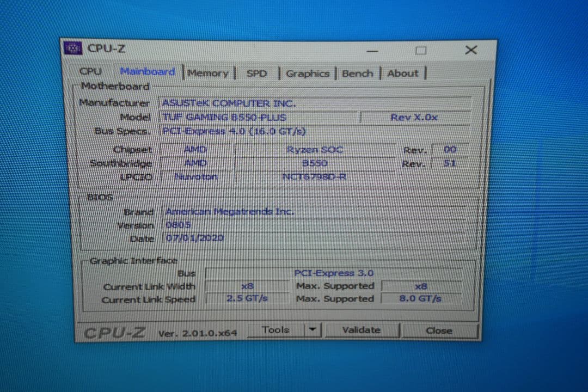Switch to the Graphics tab
This screenshot has height=392, width=588.
[308, 73]
